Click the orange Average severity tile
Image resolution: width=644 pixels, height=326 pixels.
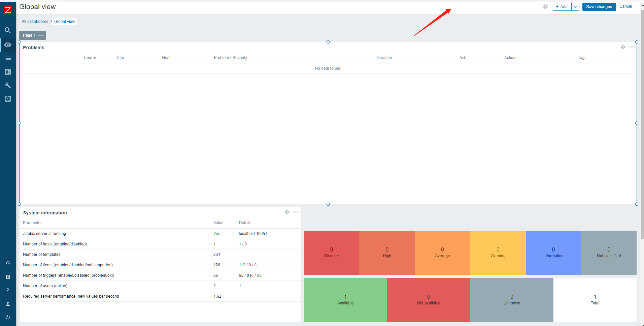442,253
